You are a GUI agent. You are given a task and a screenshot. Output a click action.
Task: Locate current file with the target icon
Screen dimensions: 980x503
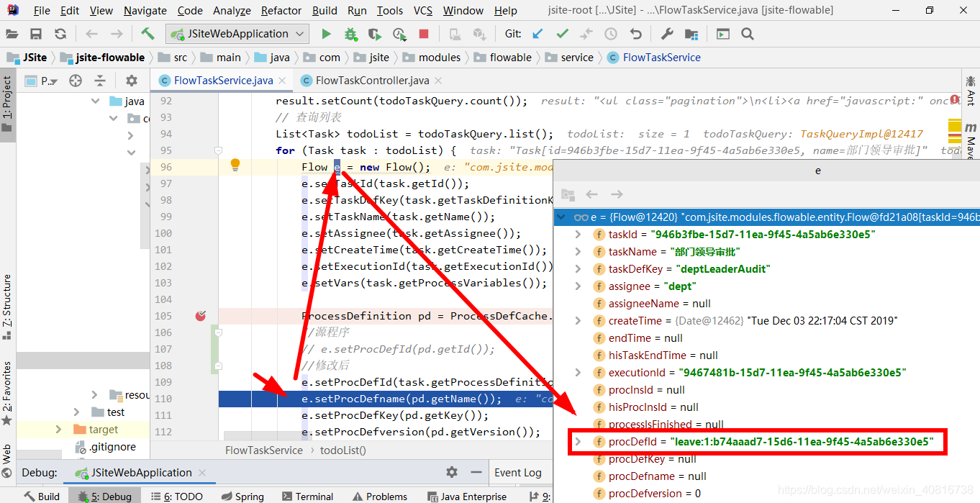(76, 81)
